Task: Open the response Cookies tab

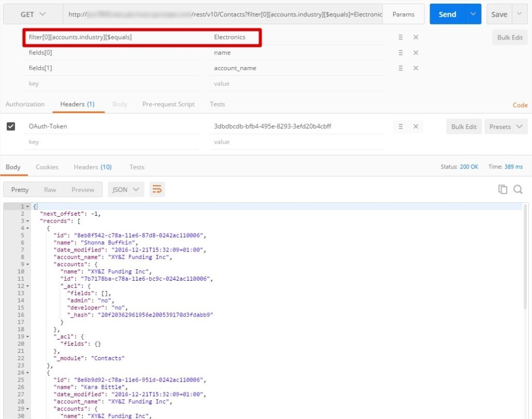Action: click(47, 167)
